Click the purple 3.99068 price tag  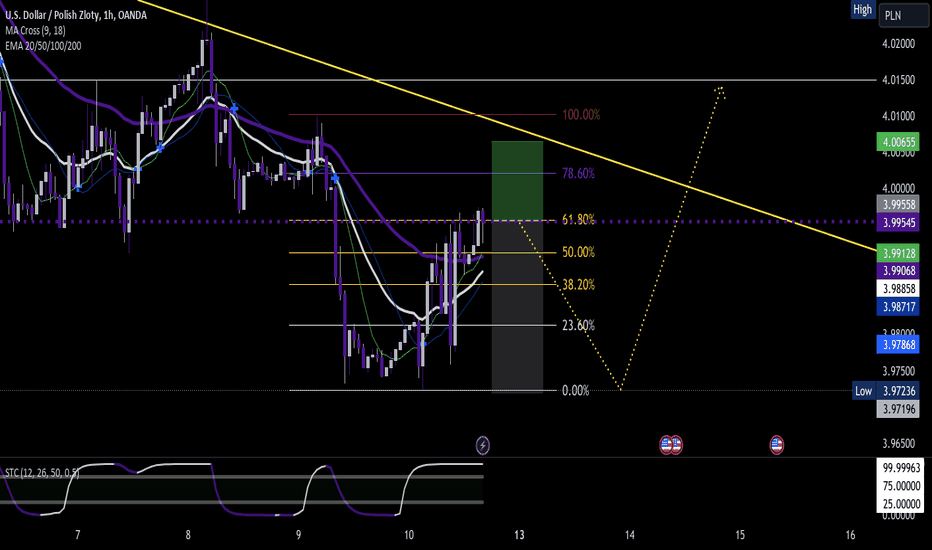(x=898, y=271)
